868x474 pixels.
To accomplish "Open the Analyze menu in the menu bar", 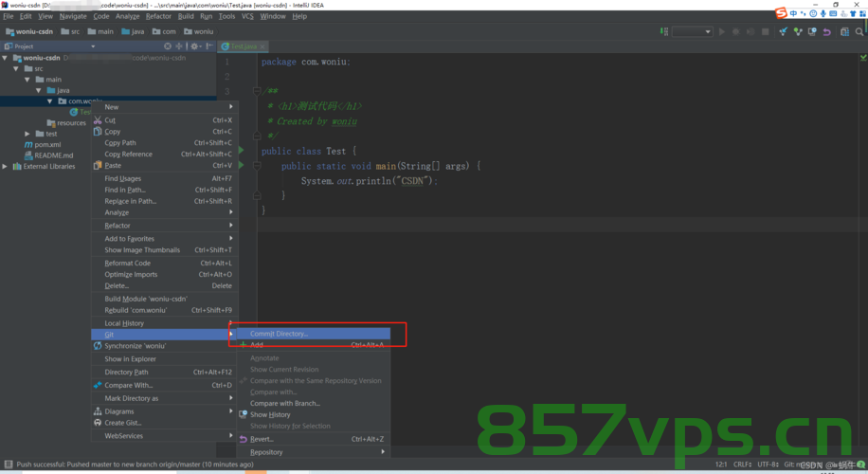I will tap(127, 16).
